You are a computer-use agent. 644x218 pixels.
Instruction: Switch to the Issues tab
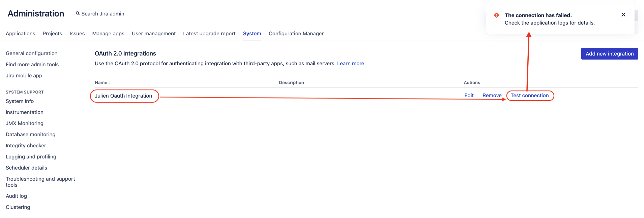(x=77, y=34)
